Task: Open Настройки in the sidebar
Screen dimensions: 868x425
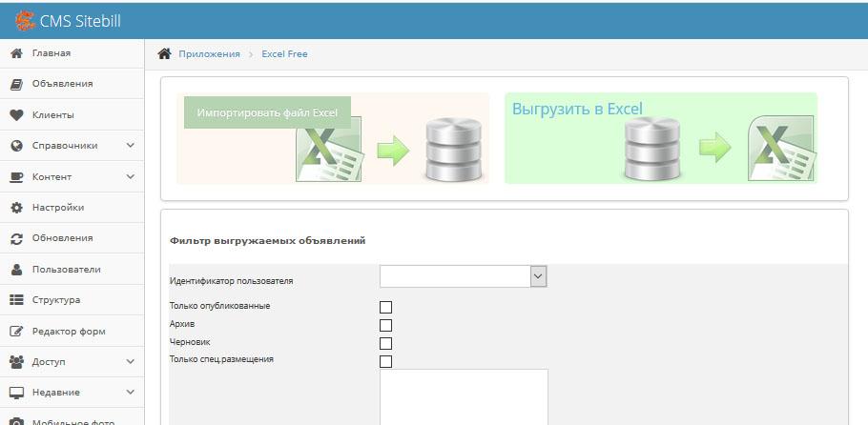Action: click(72, 208)
